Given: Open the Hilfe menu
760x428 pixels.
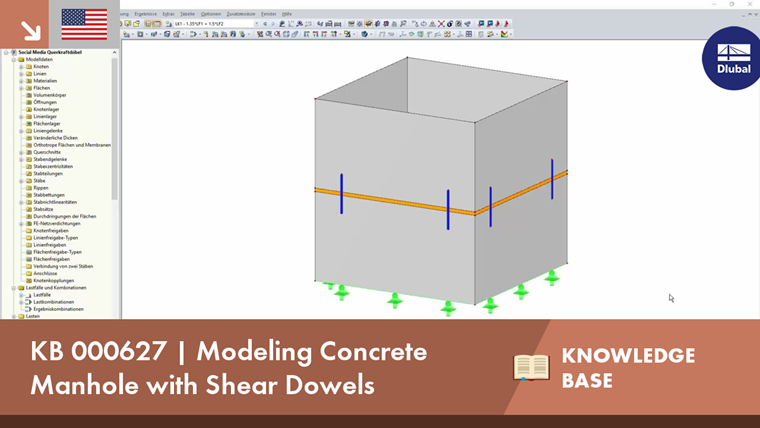Looking at the screenshot, I should click(287, 14).
